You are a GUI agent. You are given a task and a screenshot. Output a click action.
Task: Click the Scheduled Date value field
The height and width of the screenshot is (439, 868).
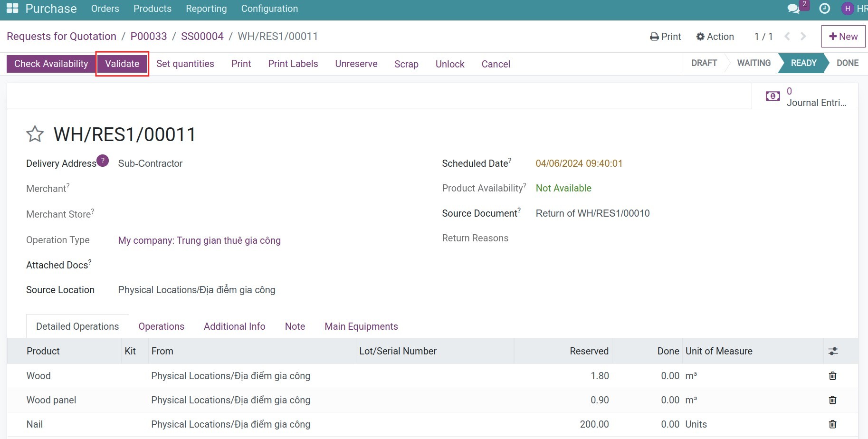tap(579, 163)
